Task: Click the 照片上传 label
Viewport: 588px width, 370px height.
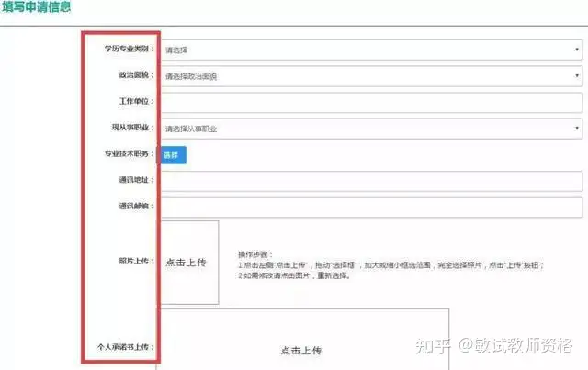Action: pos(136,261)
